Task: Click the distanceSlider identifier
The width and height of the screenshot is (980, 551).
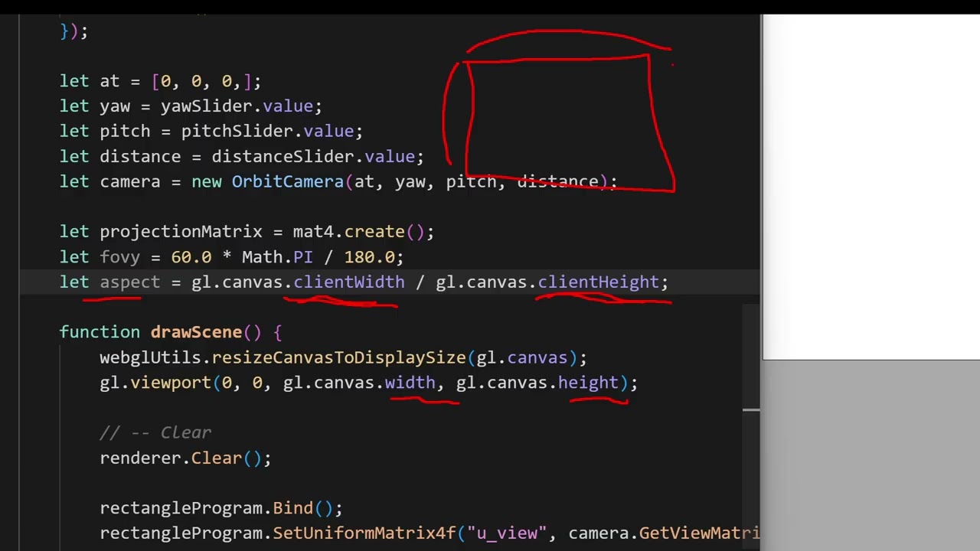Action: pyautogui.click(x=283, y=157)
